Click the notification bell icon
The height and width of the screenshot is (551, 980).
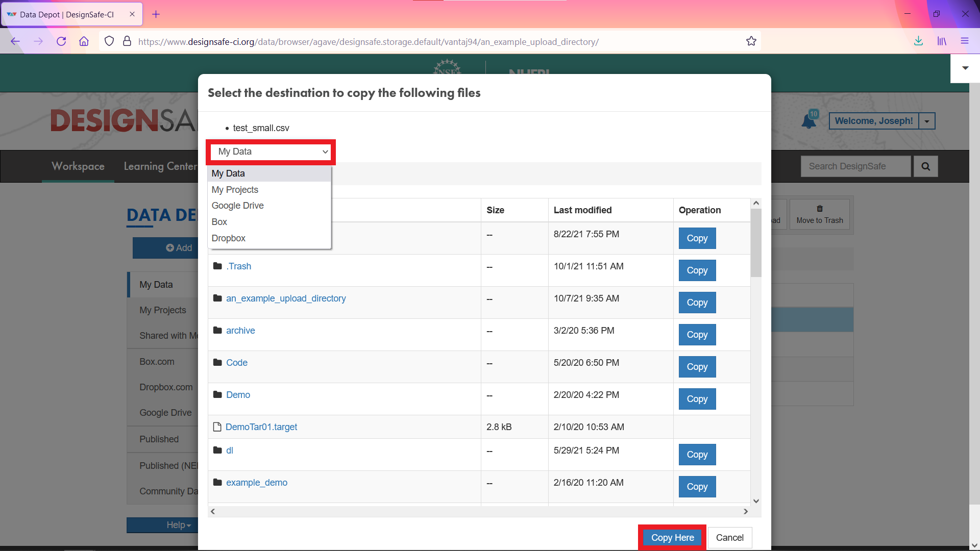[x=808, y=121]
